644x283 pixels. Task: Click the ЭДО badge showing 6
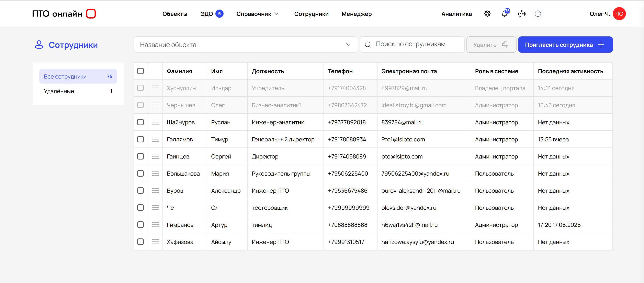tap(219, 14)
